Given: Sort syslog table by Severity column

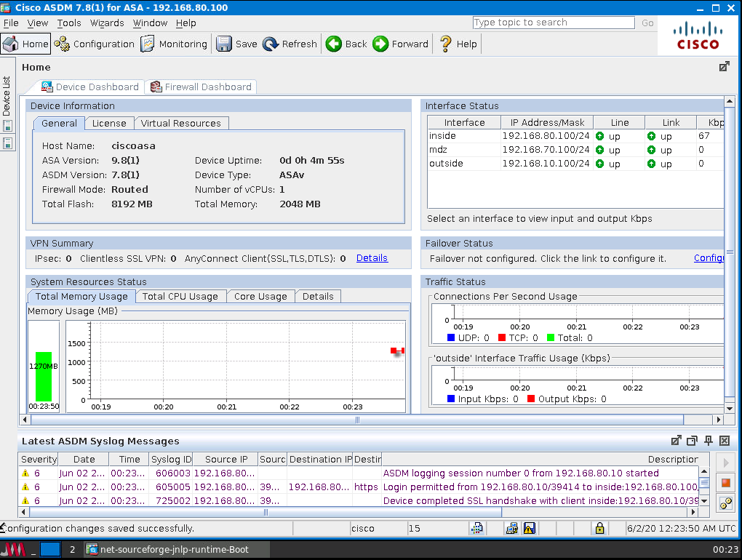Looking at the screenshot, I should 39,459.
